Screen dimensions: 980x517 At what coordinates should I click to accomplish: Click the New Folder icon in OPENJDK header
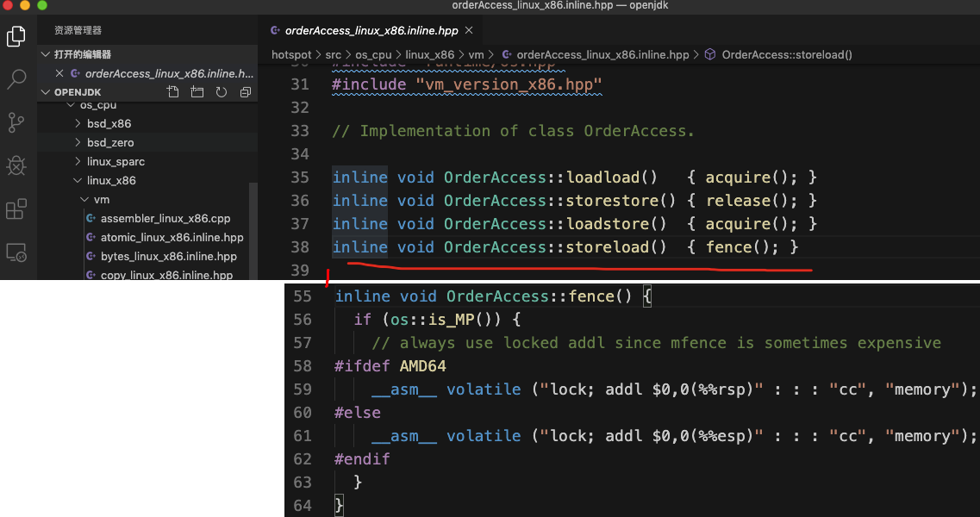point(197,92)
